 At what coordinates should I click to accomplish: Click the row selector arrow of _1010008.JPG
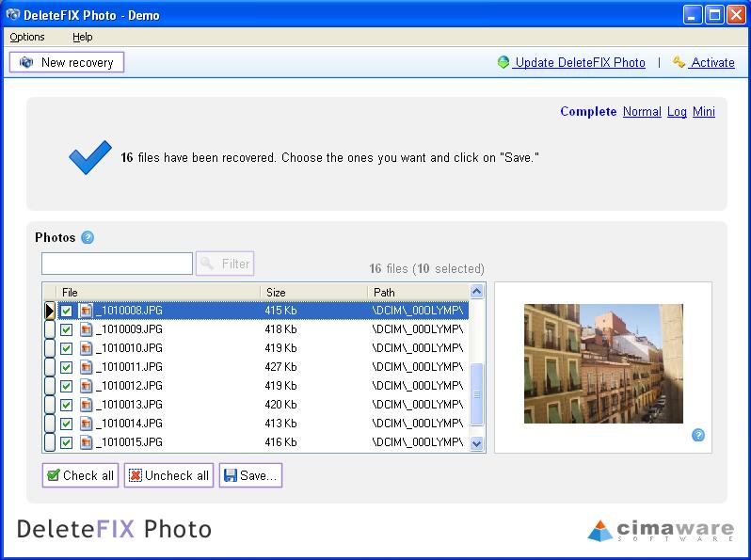click(x=50, y=311)
